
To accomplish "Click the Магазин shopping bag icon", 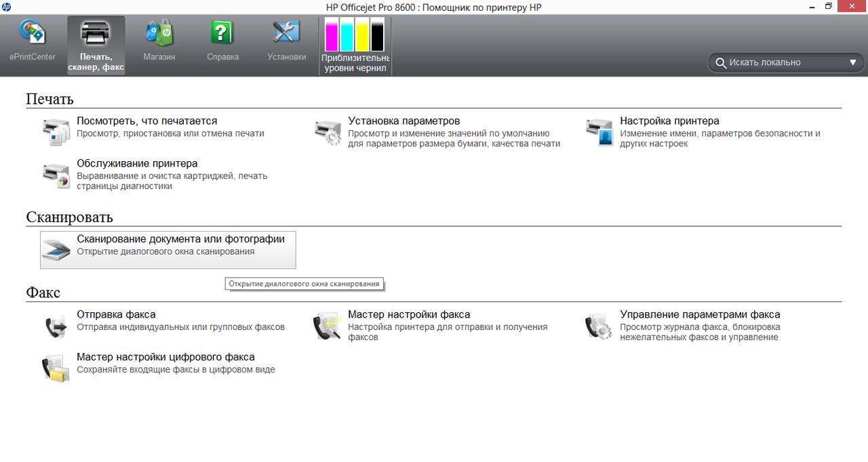I will [x=159, y=33].
